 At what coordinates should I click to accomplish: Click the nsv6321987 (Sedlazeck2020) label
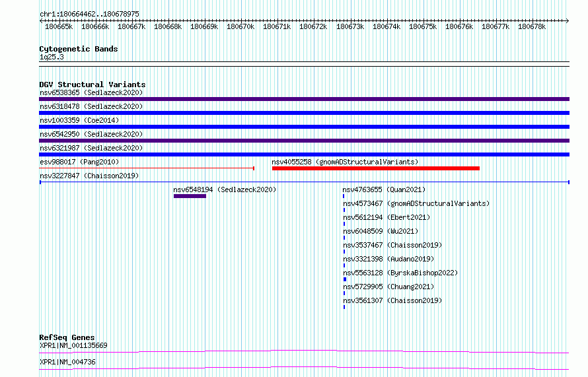tap(91, 148)
